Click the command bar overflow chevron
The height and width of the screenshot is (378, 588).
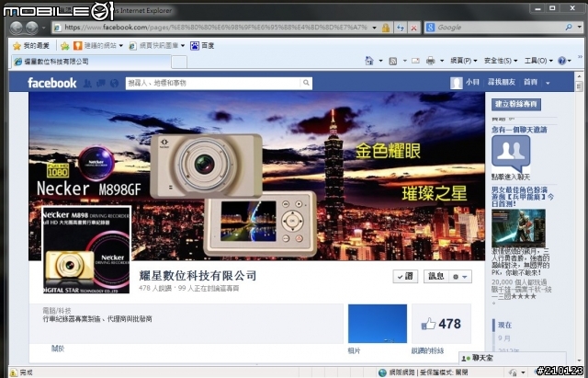(x=580, y=56)
